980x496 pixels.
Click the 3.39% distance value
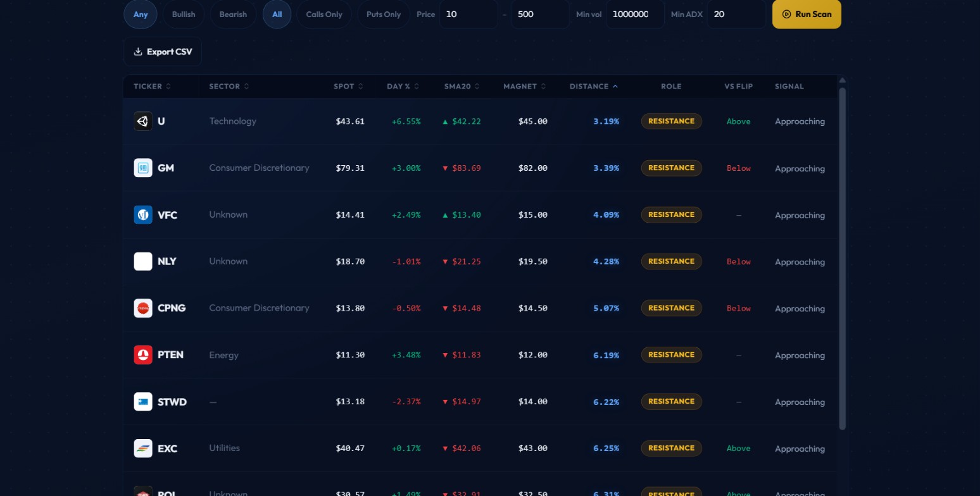(x=606, y=168)
